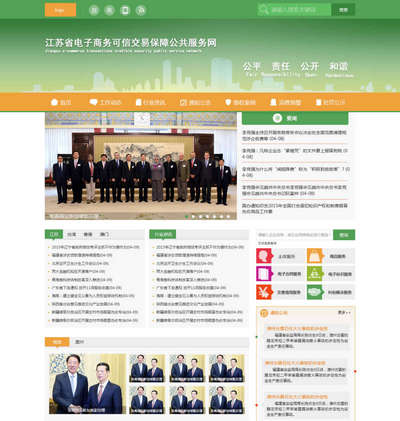Image resolution: width=400 pixels, height=421 pixels.
Task: Switch to the 台湾 tab in news panel
Action: tap(72, 234)
